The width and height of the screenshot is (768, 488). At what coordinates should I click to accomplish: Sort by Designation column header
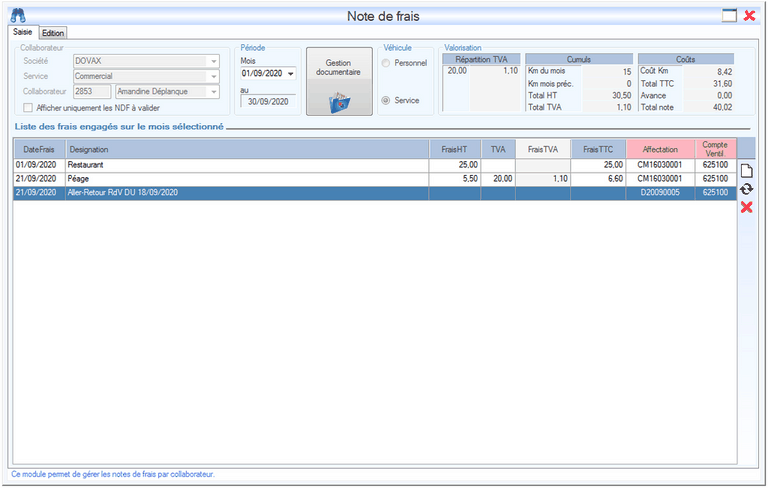(x=247, y=149)
